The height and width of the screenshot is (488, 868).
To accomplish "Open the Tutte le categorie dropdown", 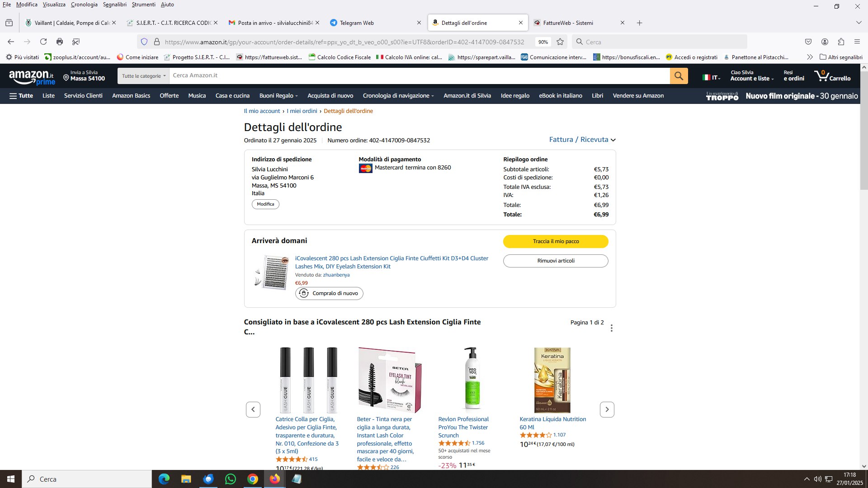I will [x=144, y=76].
